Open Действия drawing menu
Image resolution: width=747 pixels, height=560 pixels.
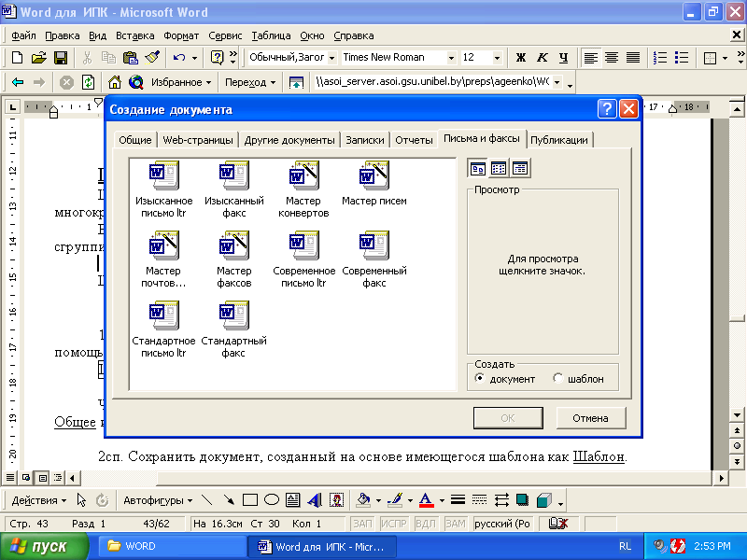coord(39,500)
